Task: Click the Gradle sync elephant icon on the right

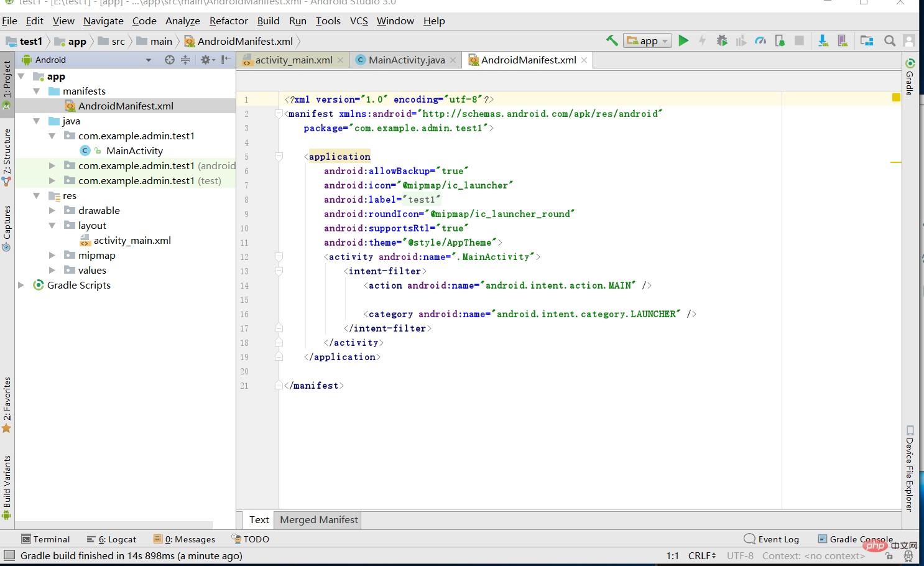Action: [x=910, y=63]
